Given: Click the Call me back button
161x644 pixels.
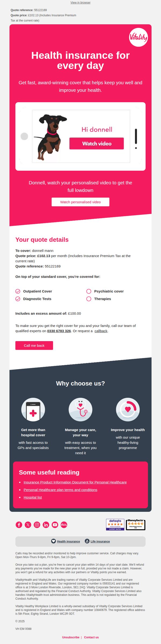Looking at the screenshot, I should (34, 345).
